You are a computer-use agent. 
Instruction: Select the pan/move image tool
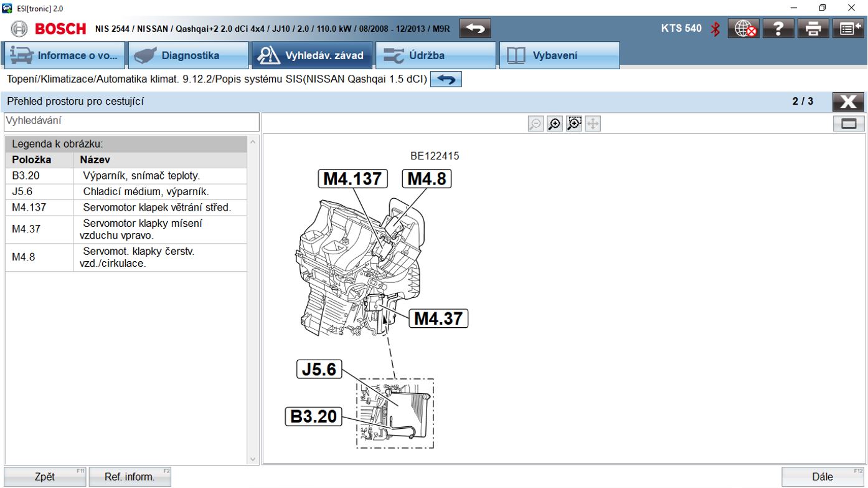tap(593, 124)
